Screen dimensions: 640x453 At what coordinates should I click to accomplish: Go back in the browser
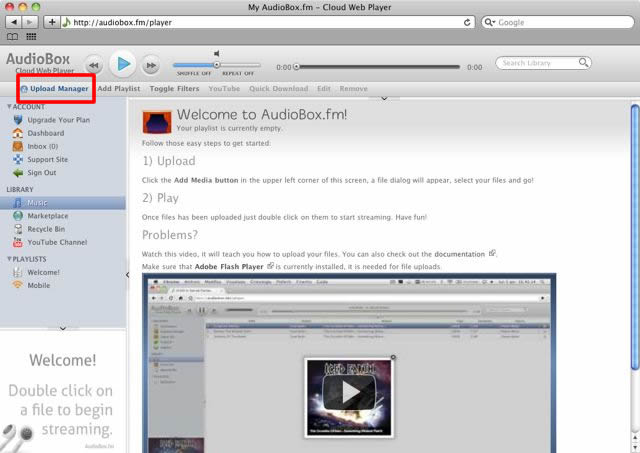14,22
